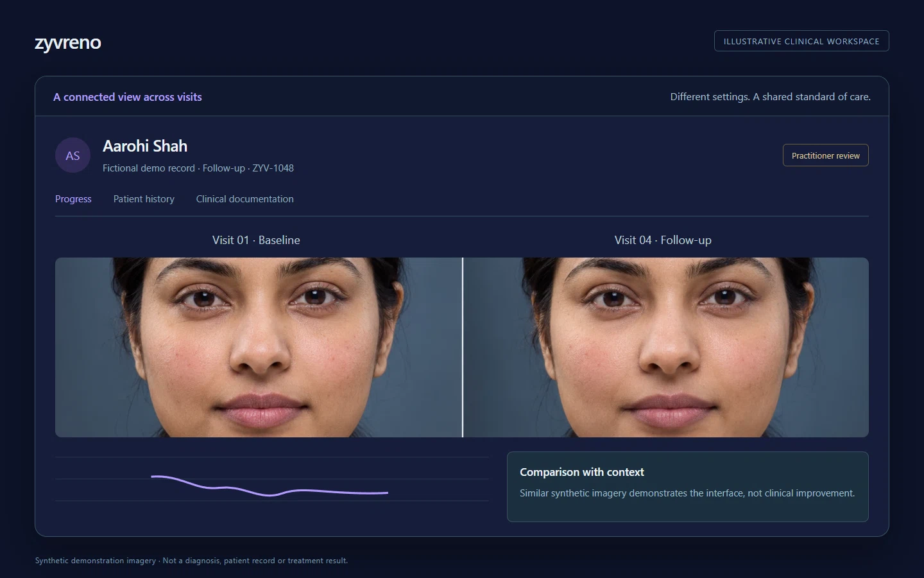Viewport: 924px width, 578px height.
Task: Switch to the Patient history tab
Action: pyautogui.click(x=144, y=199)
